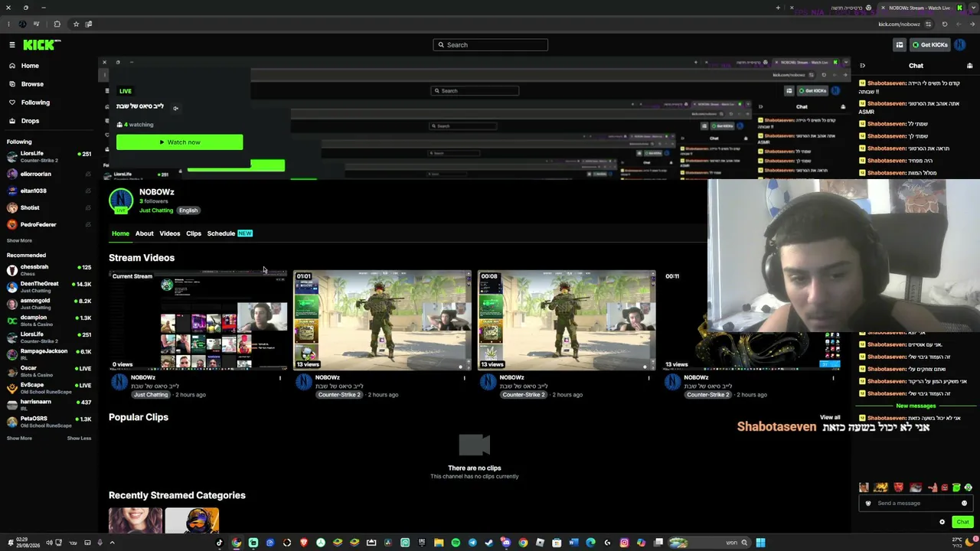Open the Counter-Strike category thumbnail under Recently Streamed

(192, 520)
